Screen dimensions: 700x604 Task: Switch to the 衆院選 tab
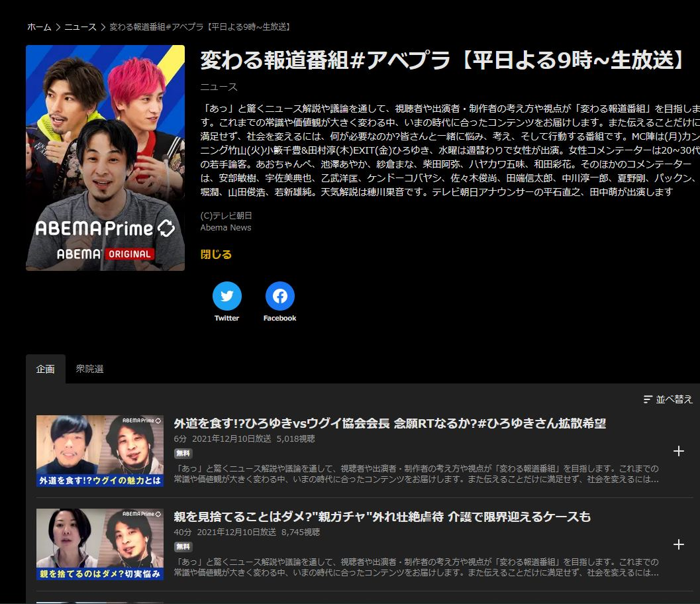pyautogui.click(x=89, y=369)
